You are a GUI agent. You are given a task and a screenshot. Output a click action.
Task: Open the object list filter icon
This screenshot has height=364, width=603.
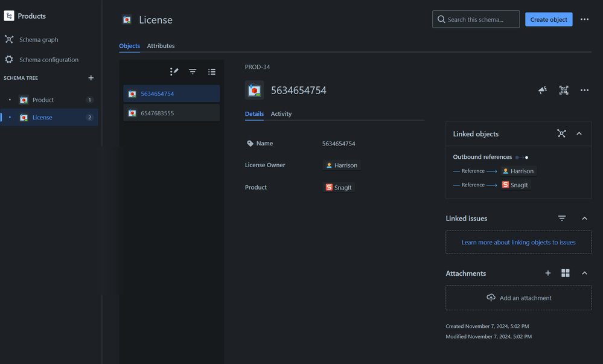[193, 72]
